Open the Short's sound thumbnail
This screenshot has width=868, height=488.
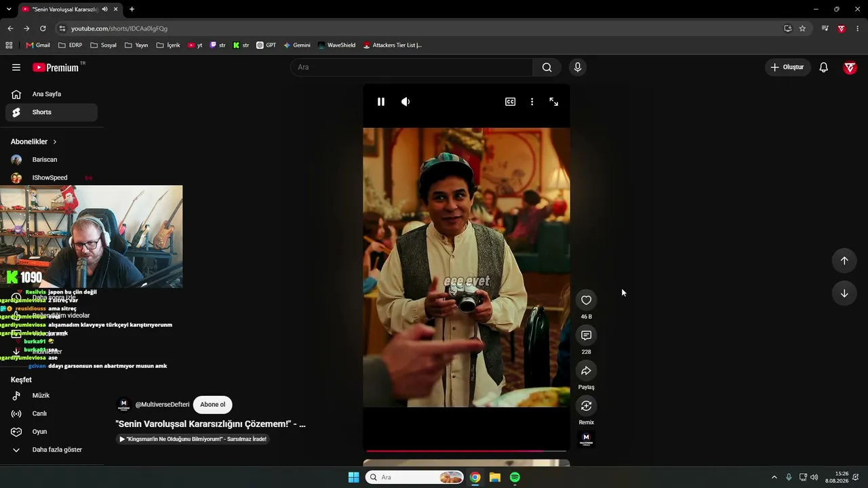pos(587,439)
